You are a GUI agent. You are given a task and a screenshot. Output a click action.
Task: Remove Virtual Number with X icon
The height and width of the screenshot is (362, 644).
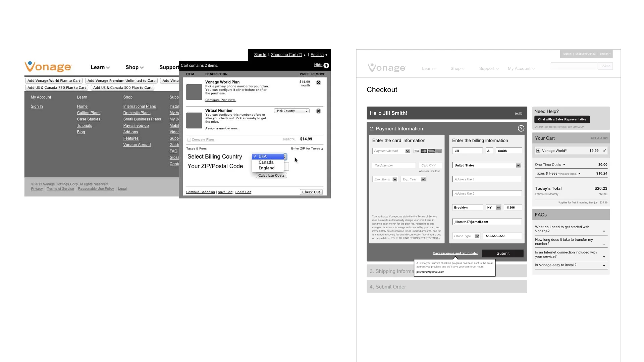318,111
